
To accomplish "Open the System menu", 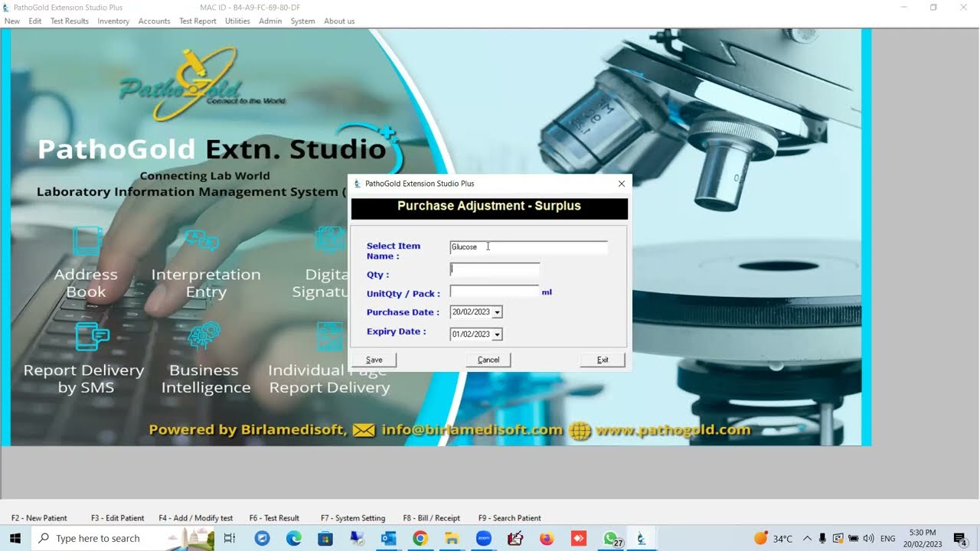I will [x=302, y=21].
